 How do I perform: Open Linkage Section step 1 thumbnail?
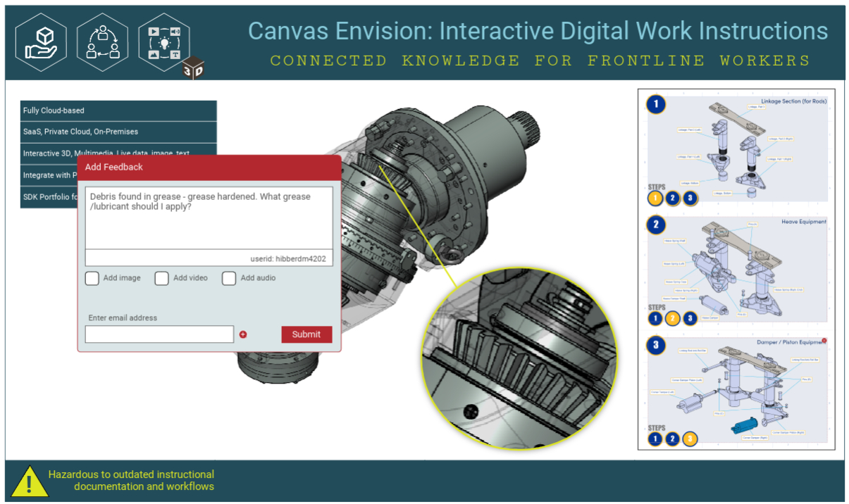pos(736,150)
